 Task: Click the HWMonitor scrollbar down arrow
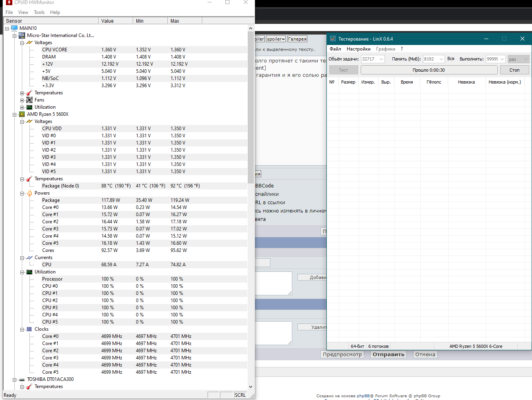(250, 386)
